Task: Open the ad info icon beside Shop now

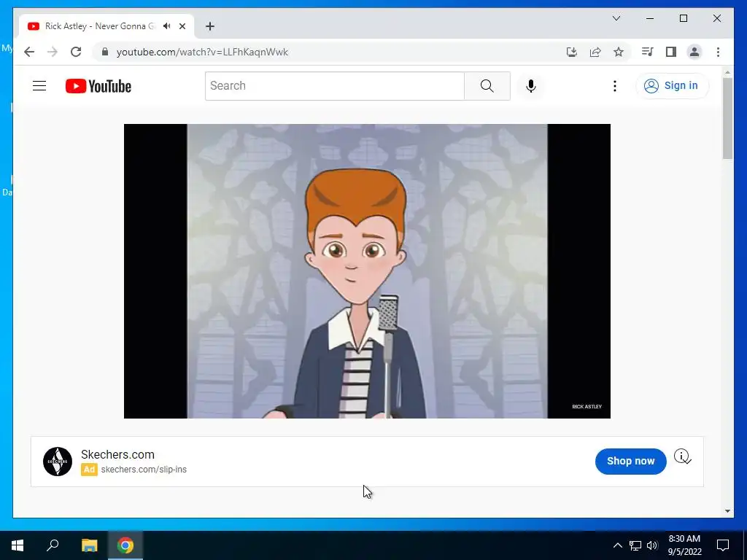Action: [682, 456]
